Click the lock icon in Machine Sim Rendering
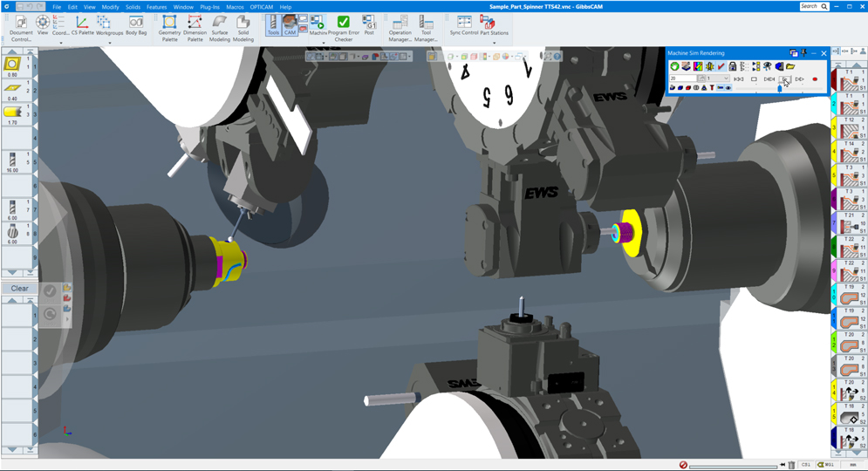The width and height of the screenshot is (868, 471). 733,66
